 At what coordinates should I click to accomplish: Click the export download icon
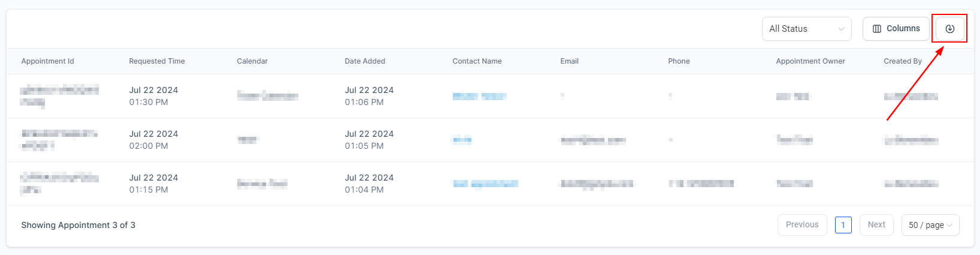[949, 29]
